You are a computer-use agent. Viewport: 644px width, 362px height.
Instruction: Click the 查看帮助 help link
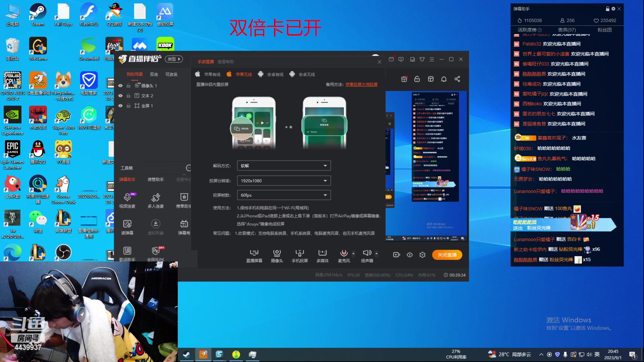(x=226, y=62)
